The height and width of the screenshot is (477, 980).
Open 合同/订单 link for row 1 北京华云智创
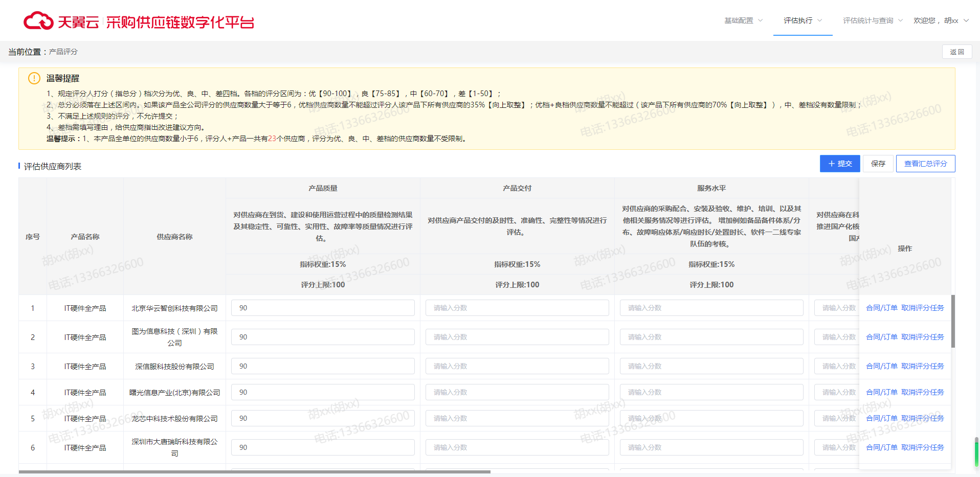[882, 308]
